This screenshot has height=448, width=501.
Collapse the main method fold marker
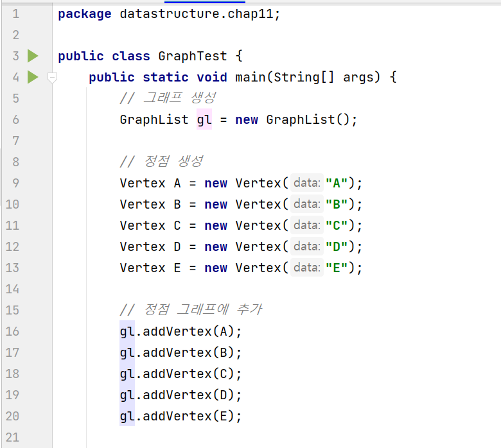click(x=52, y=78)
